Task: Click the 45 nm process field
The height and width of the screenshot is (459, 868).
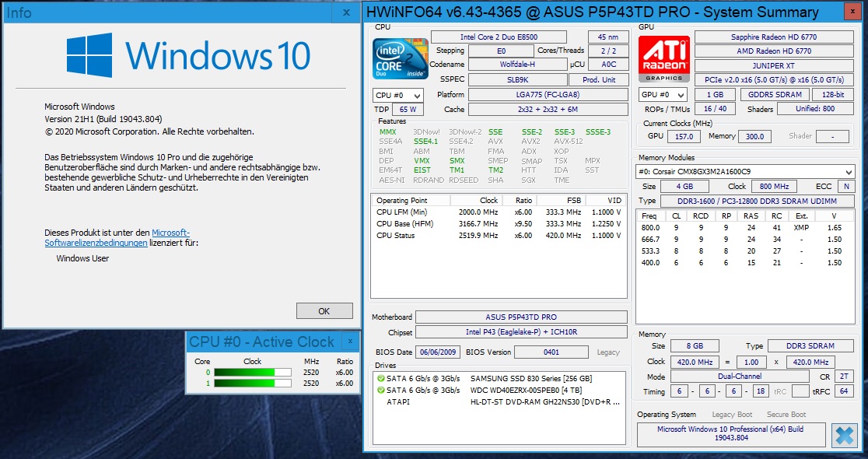Action: [608, 37]
